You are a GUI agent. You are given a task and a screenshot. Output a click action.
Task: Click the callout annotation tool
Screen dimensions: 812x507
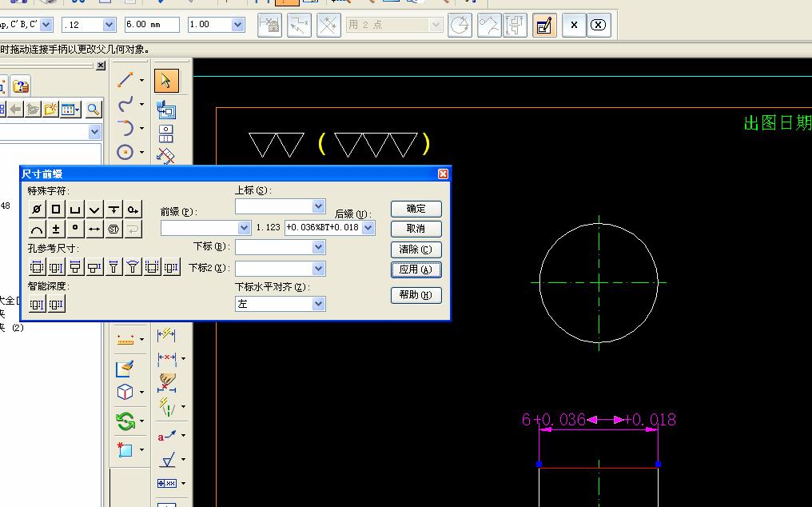point(168,435)
